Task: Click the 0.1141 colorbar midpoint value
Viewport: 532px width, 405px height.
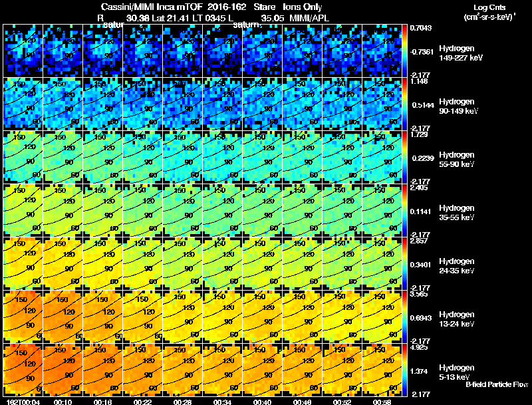Action: coord(420,211)
